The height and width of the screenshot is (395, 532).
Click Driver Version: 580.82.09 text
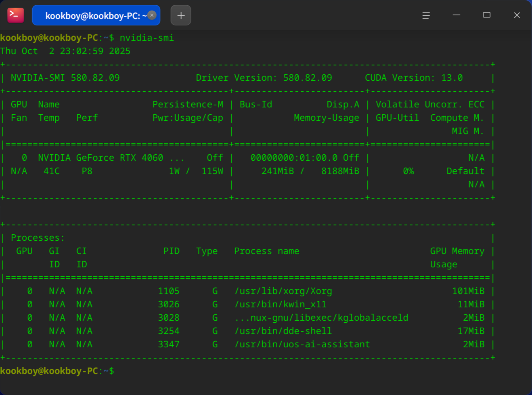(264, 78)
